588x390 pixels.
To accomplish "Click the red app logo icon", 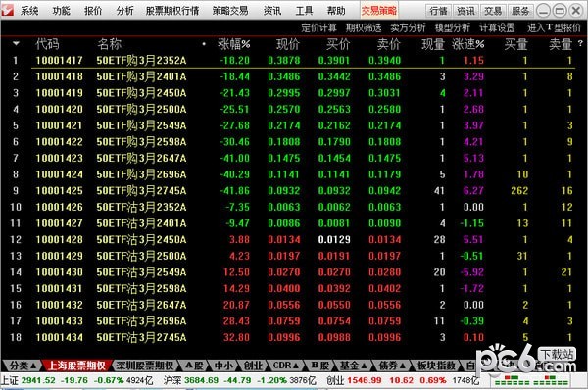I will pos(8,10).
